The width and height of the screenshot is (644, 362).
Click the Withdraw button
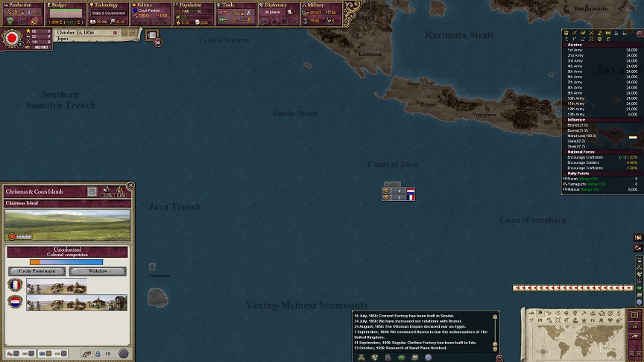tap(98, 271)
